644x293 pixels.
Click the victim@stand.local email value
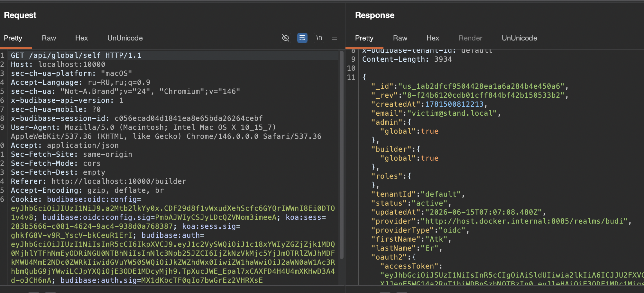click(452, 113)
